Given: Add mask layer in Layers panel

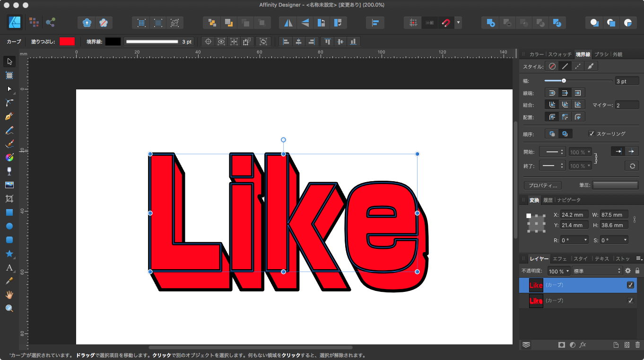Looking at the screenshot, I should click(562, 345).
